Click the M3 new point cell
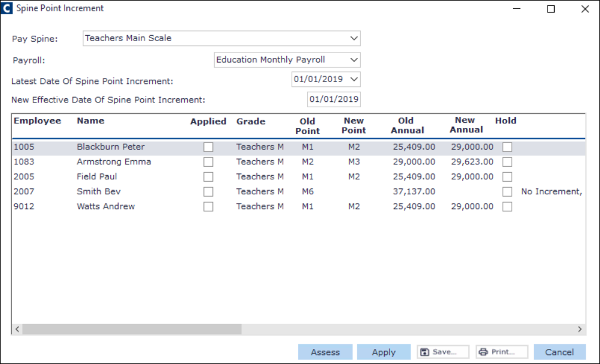Image resolution: width=600 pixels, height=364 pixels. (x=354, y=161)
